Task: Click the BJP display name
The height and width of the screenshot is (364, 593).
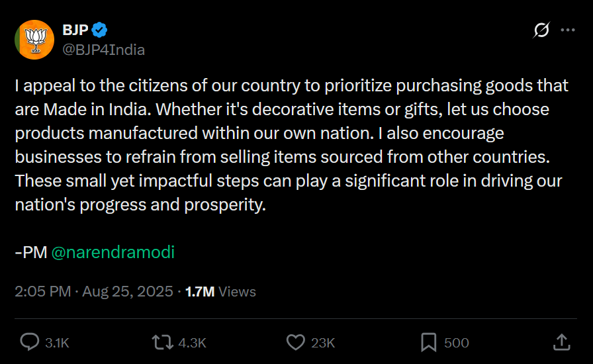Action: pyautogui.click(x=75, y=29)
